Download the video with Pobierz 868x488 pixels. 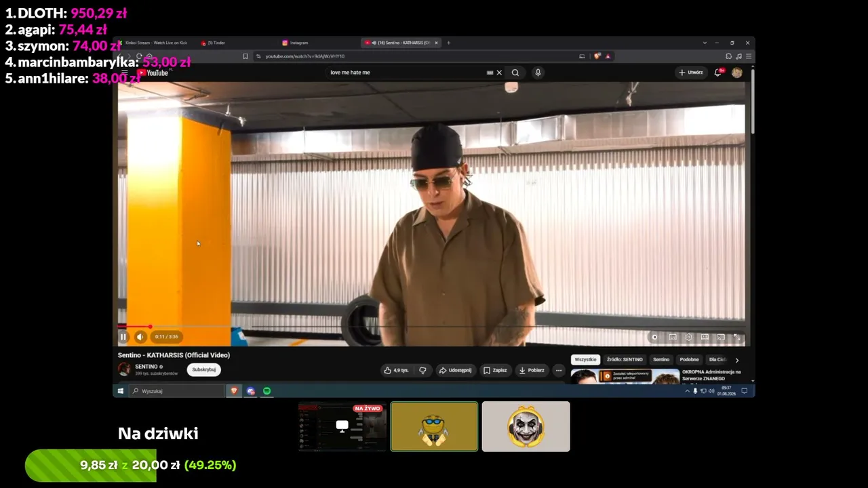click(x=532, y=370)
